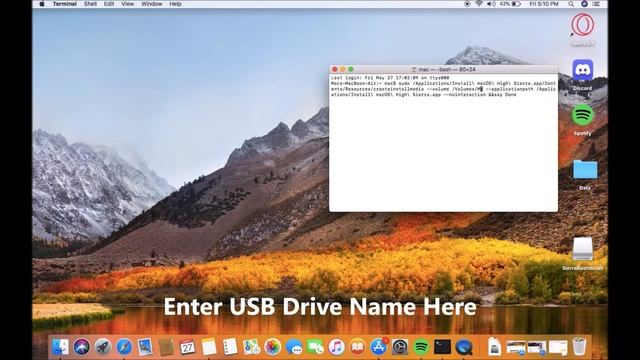This screenshot has height=360, width=640.
Task: Click the Fri 5:10 PM clock
Action: [544, 4]
